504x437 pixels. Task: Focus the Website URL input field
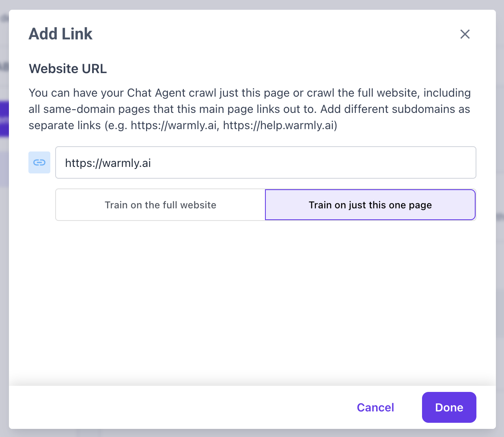pyautogui.click(x=265, y=162)
